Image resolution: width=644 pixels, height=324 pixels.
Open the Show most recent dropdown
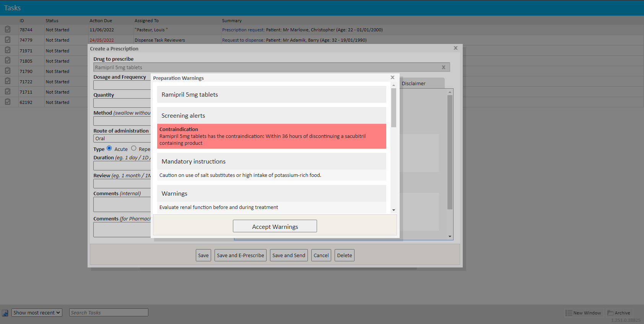pyautogui.click(x=37, y=313)
